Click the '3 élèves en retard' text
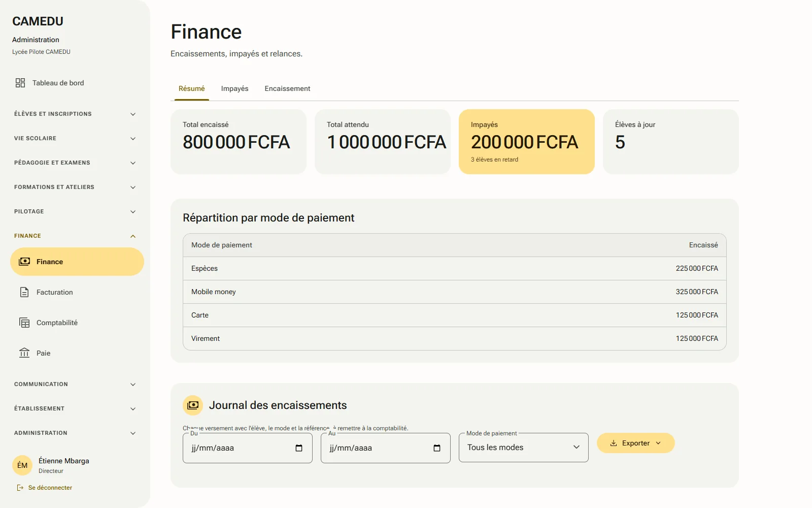The image size is (812, 508). pos(495,160)
